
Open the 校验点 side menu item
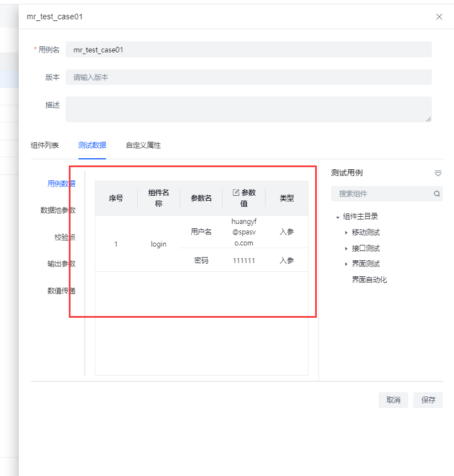pos(64,237)
